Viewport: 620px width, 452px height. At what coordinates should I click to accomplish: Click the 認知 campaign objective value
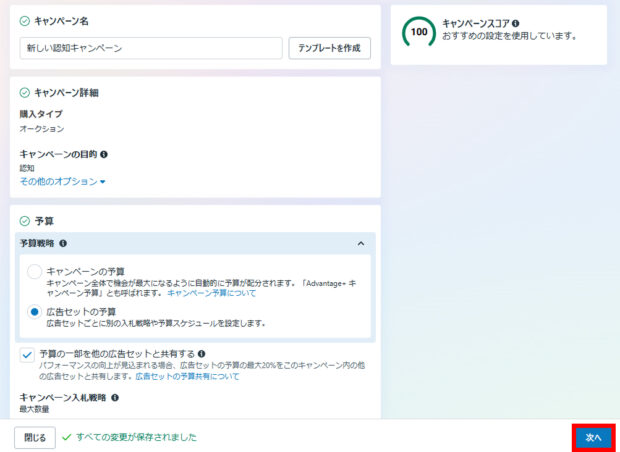pyautogui.click(x=27, y=168)
